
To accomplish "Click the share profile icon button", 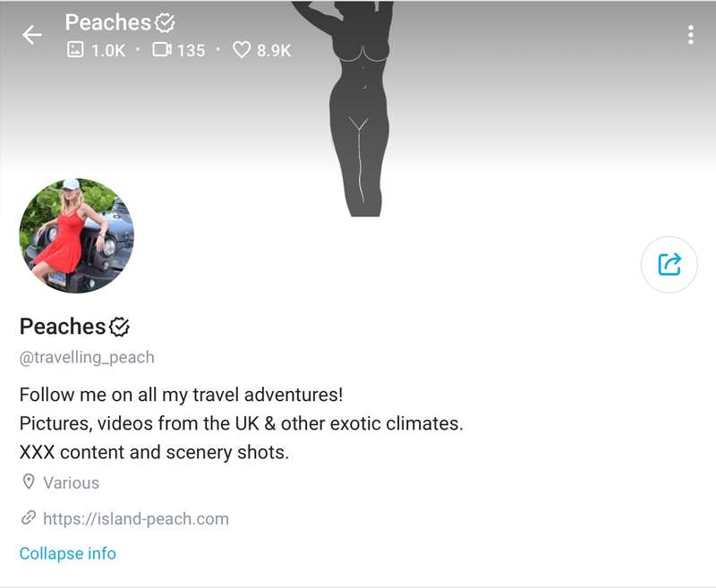I will point(669,264).
